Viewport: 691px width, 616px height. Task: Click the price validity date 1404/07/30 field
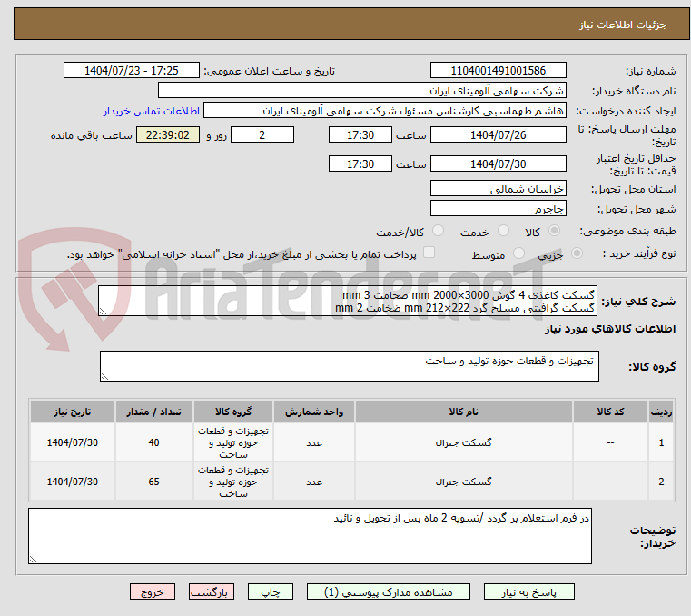tap(498, 164)
